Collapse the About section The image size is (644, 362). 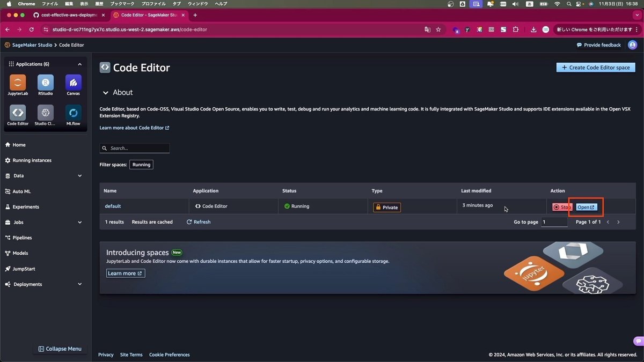pos(106,93)
